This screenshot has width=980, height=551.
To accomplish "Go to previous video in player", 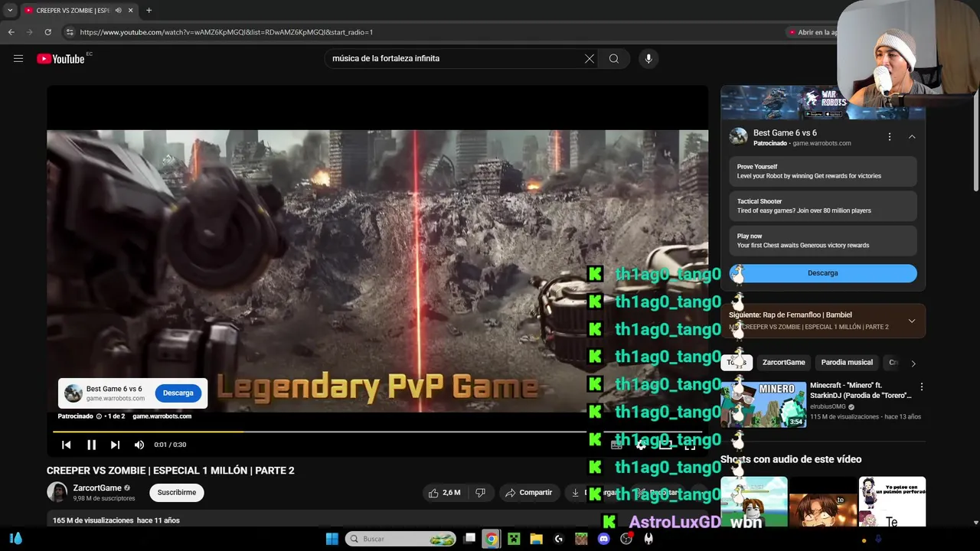I will coord(67,445).
